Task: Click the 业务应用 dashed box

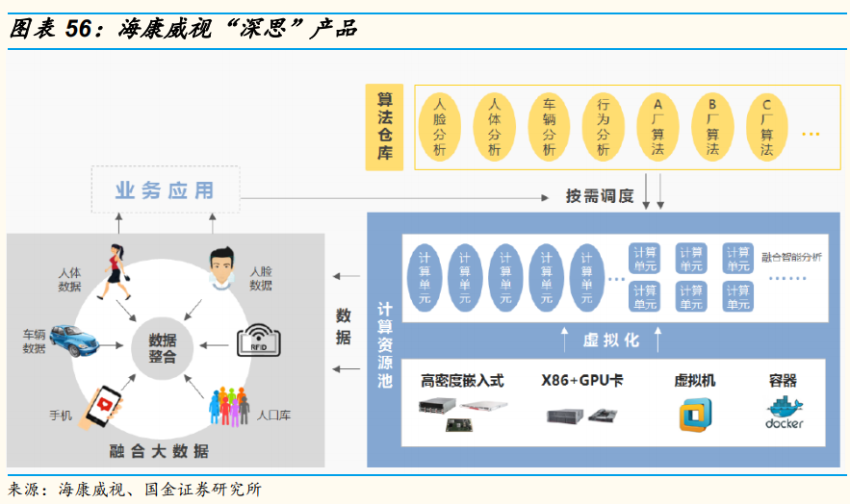Action: point(166,189)
